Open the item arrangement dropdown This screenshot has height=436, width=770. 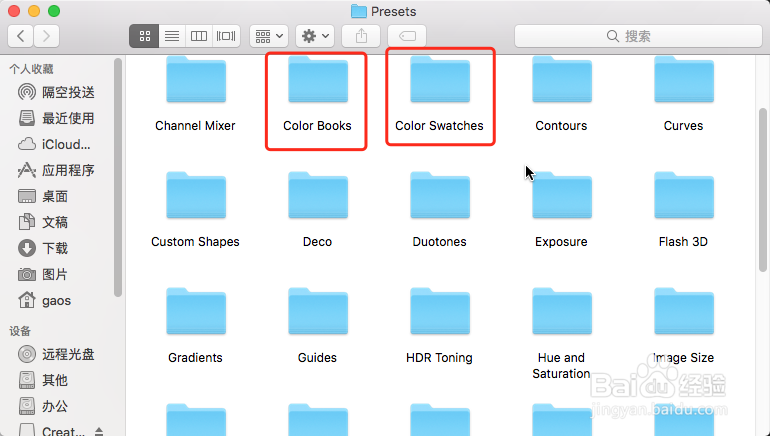(269, 36)
